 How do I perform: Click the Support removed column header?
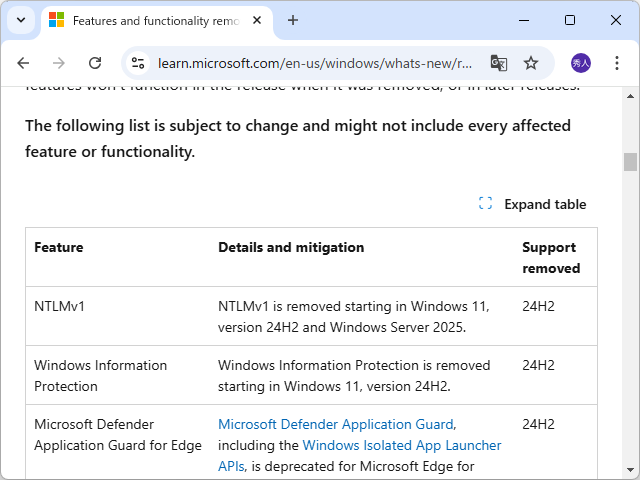(x=550, y=257)
